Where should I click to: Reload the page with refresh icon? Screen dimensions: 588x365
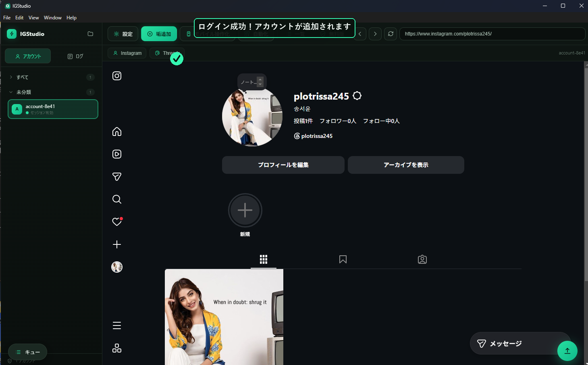[391, 34]
